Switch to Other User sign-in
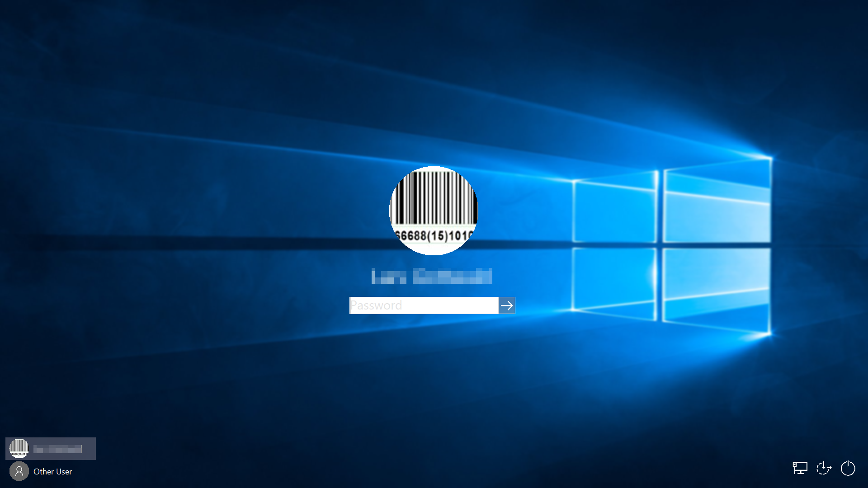This screenshot has width=868, height=488. click(x=45, y=471)
